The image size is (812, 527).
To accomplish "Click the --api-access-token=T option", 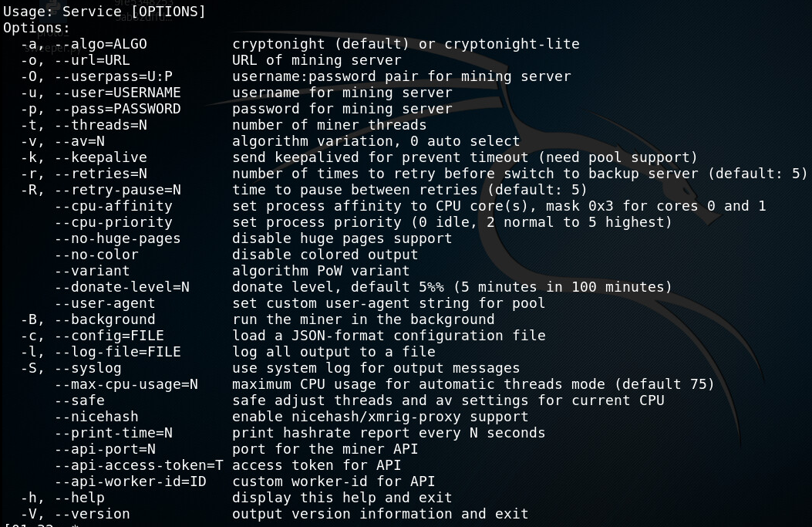I will point(139,465).
